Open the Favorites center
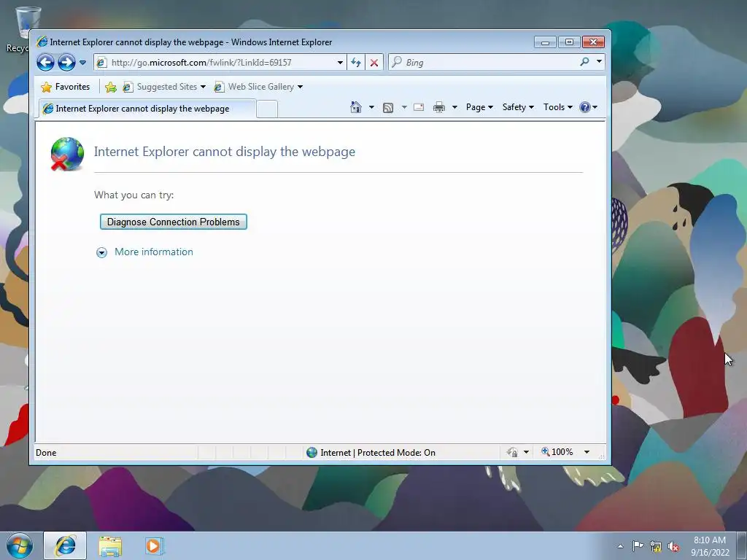 pyautogui.click(x=66, y=87)
